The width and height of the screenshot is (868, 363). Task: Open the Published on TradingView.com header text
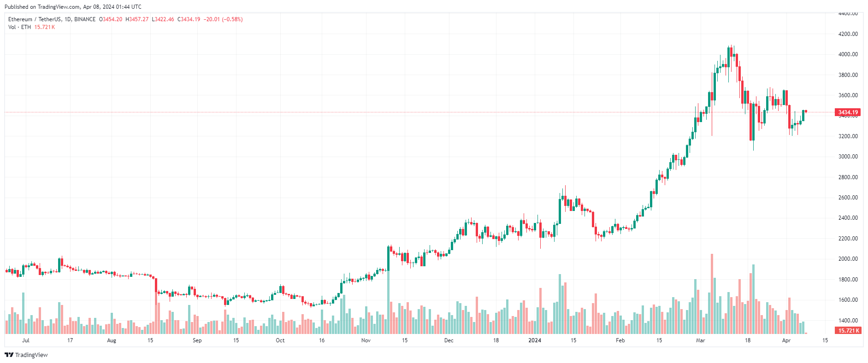(73, 7)
